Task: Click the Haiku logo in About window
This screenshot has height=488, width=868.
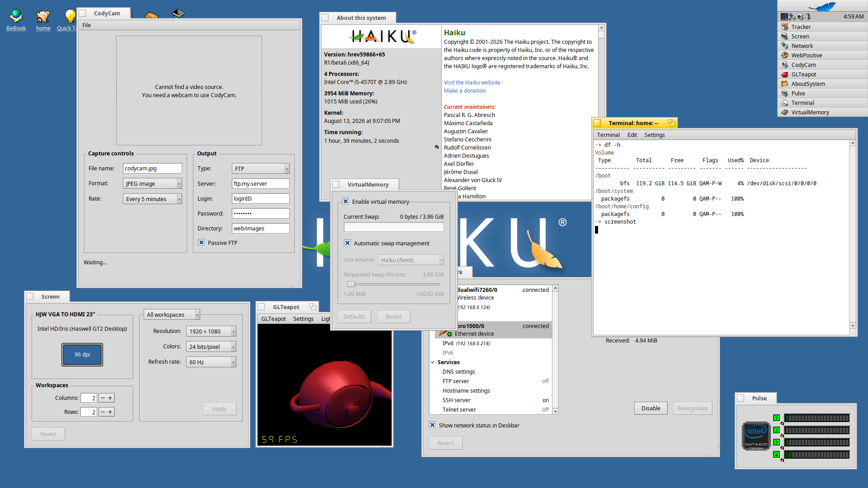Action: pos(382,36)
